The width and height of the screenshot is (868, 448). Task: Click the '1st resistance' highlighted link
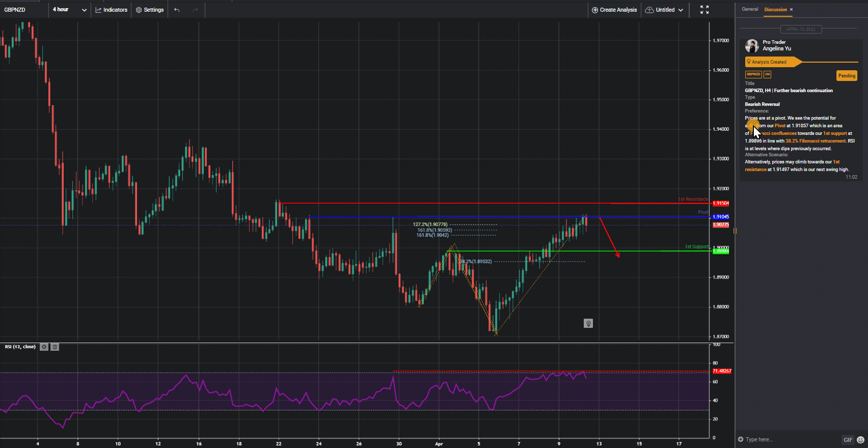tap(792, 166)
